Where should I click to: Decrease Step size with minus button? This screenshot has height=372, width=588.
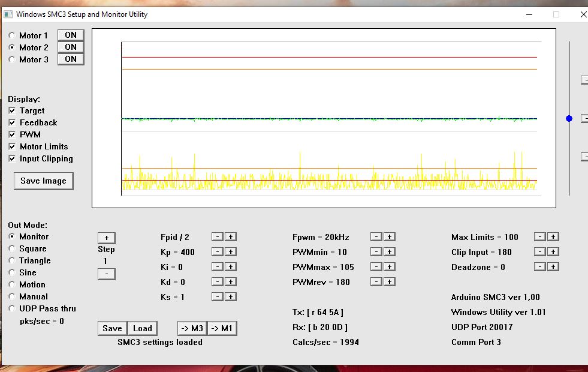106,274
